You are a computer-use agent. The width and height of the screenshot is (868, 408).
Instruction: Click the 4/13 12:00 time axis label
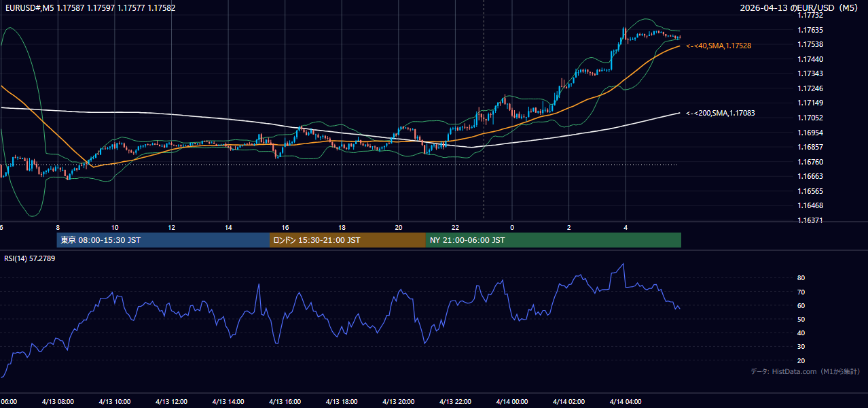click(171, 402)
